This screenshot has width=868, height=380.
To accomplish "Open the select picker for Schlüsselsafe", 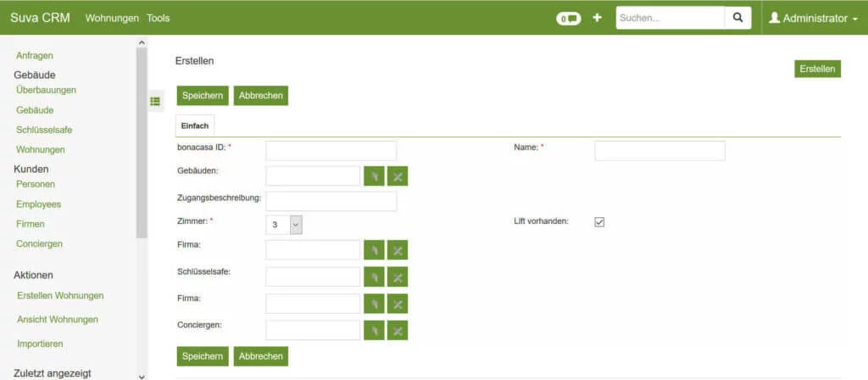I will [x=374, y=277].
